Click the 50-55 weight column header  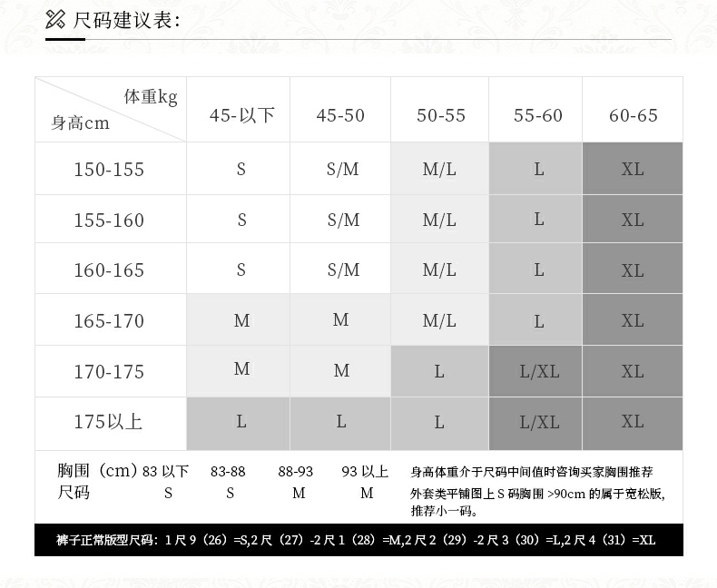(440, 115)
